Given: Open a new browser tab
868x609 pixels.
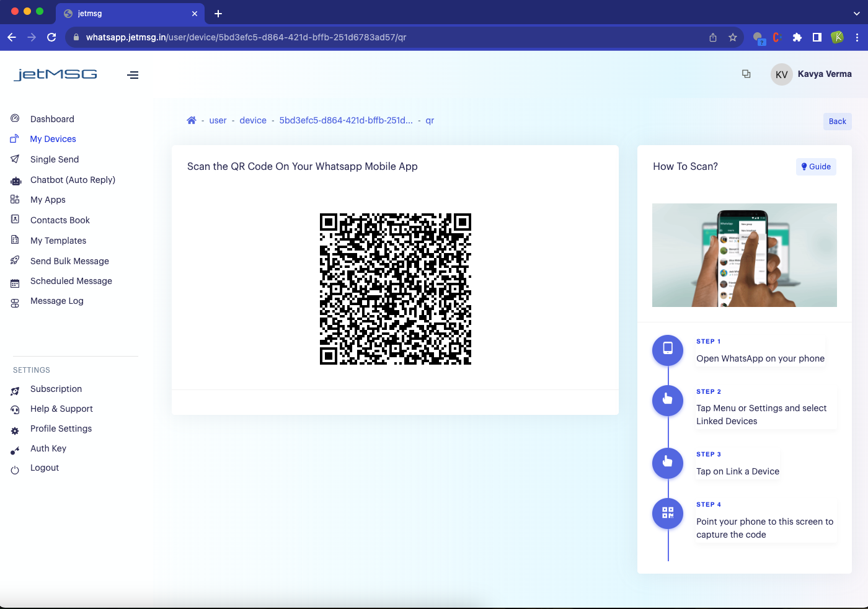Looking at the screenshot, I should coord(218,14).
